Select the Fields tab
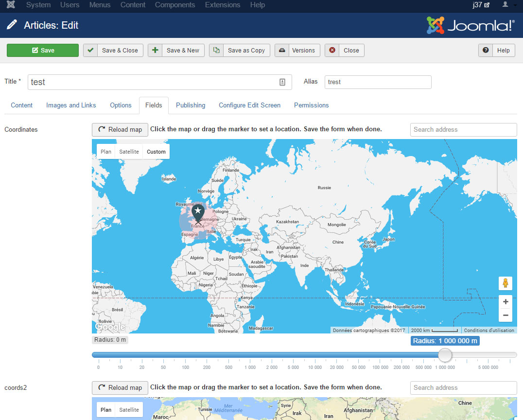Screen dimensions: 523x420 (154, 105)
